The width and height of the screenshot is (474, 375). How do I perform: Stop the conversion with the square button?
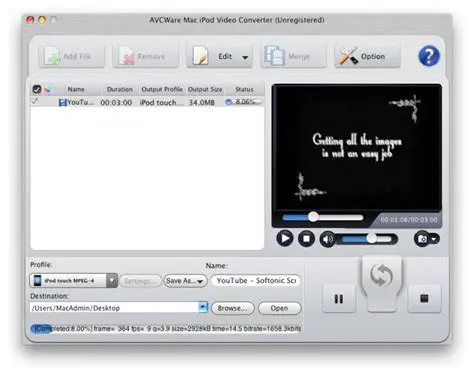coord(424,299)
